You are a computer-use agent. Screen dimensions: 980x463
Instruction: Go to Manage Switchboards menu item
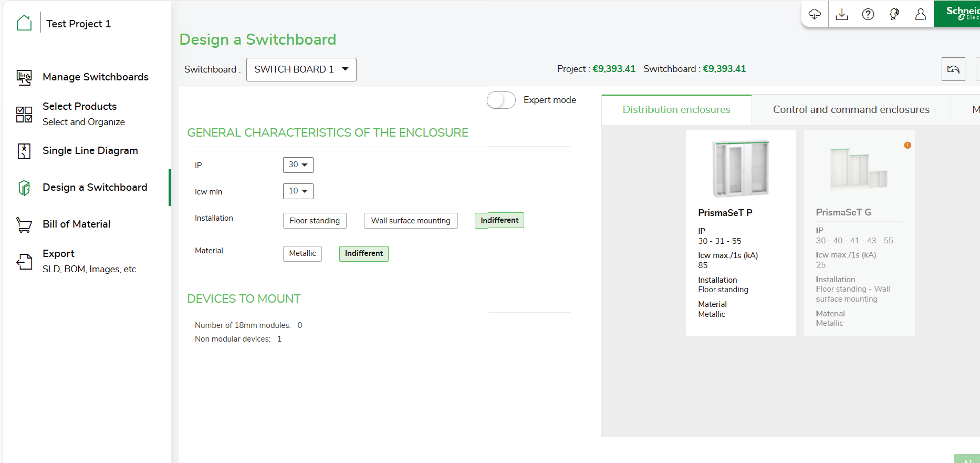tap(96, 77)
